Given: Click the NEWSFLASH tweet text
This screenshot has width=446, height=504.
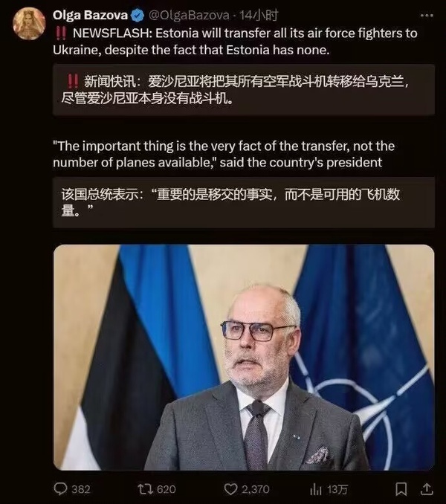Looking at the screenshot, I should tap(235, 42).
